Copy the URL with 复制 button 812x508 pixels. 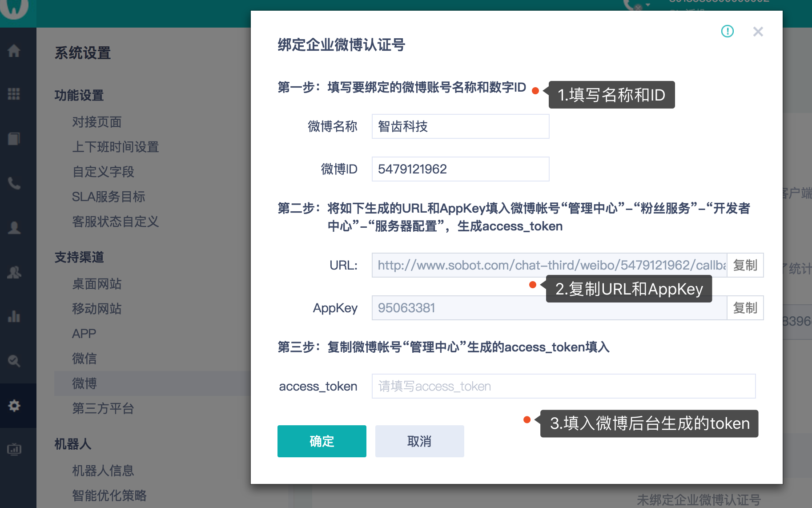745,265
